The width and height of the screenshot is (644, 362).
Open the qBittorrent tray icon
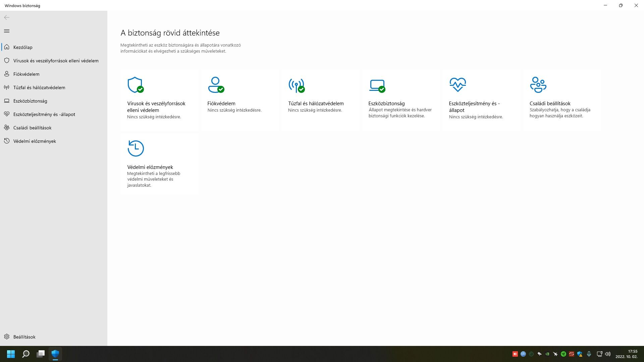pos(523,354)
